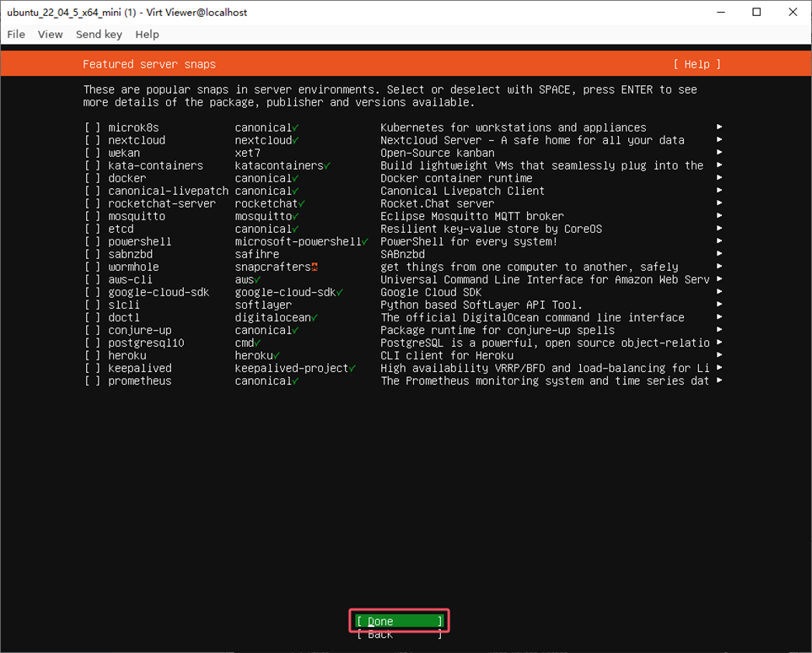Click the rocketchat publisher verified checkmark
The image size is (812, 653).
click(x=301, y=203)
